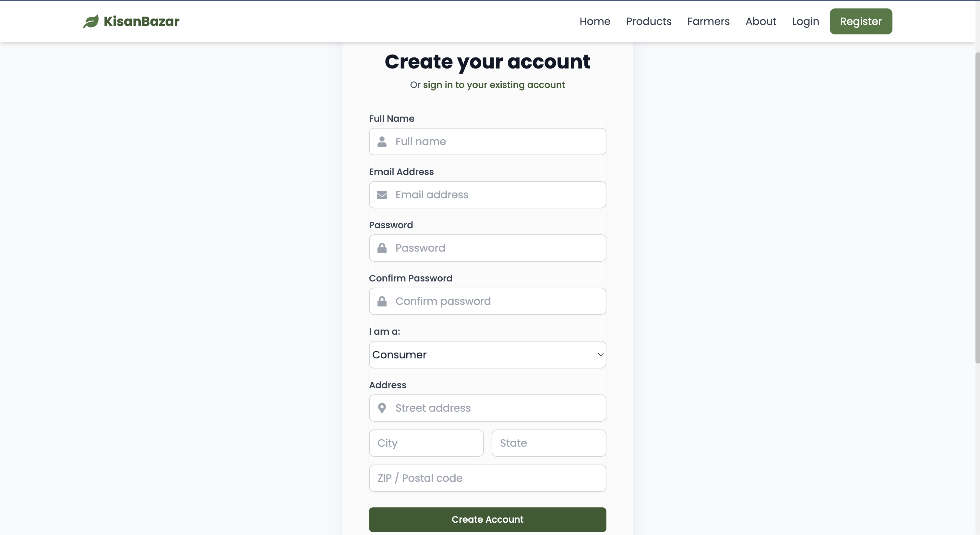980x535 pixels.
Task: Click the lock icon in Password field
Action: [x=382, y=248]
